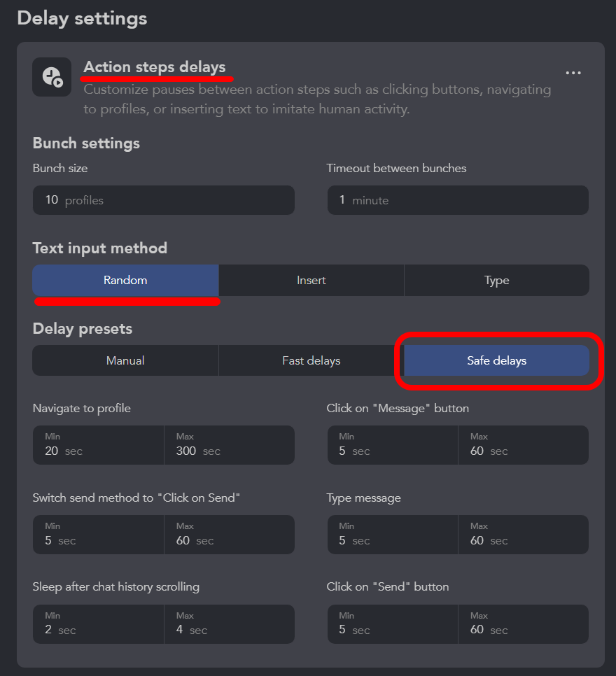Select the Random text input method
616x676 pixels.
125,280
